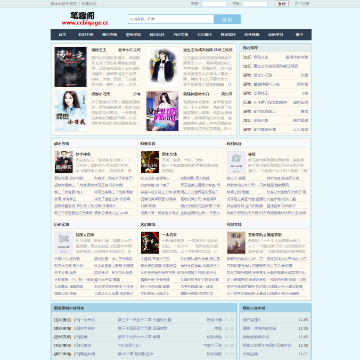Image resolution: width=360 pixels, height=360 pixels.
Task: Open the red-and-black cover in the middle lower category
Action: click(x=150, y=243)
